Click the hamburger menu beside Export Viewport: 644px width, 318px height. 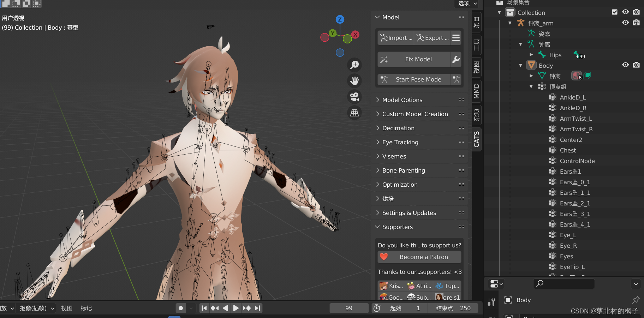(456, 38)
